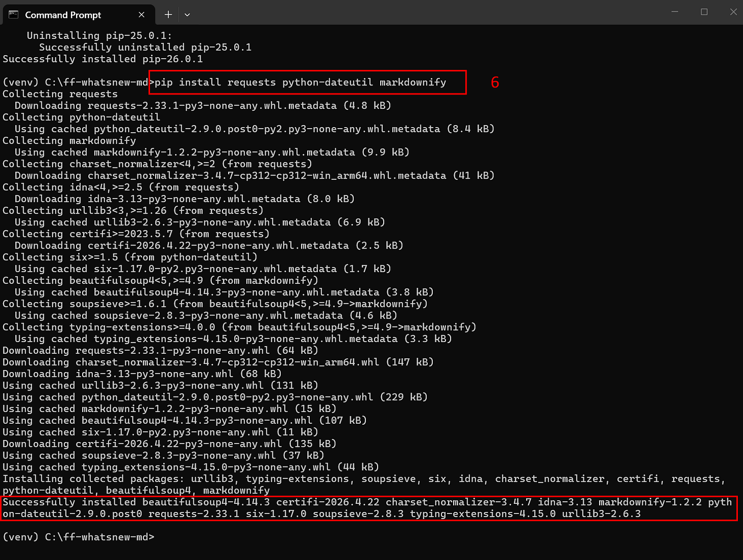Click 'Collecting certifi>=2023.5.7' line
The width and height of the screenshot is (743, 560).
[136, 234]
